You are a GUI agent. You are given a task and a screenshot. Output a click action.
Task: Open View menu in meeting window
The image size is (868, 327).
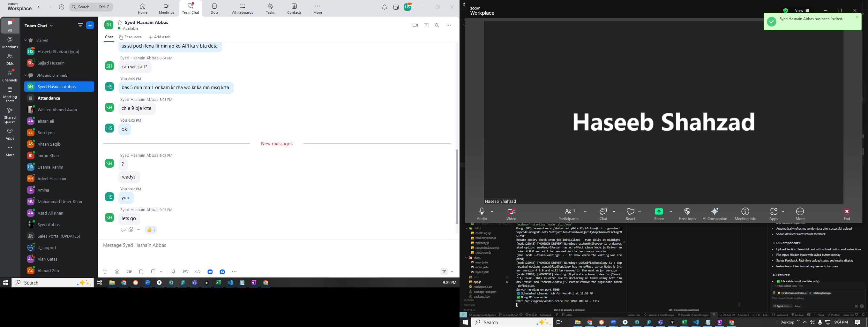(802, 11)
